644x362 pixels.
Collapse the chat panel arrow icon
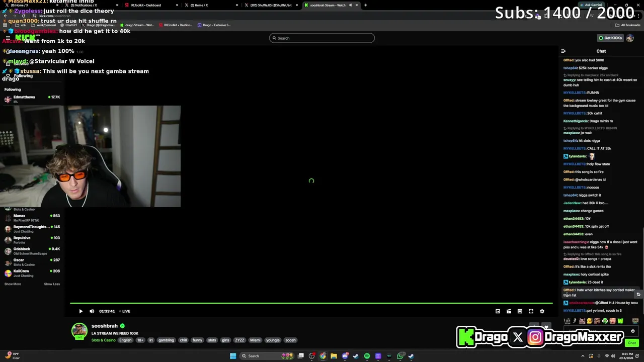tap(563, 51)
